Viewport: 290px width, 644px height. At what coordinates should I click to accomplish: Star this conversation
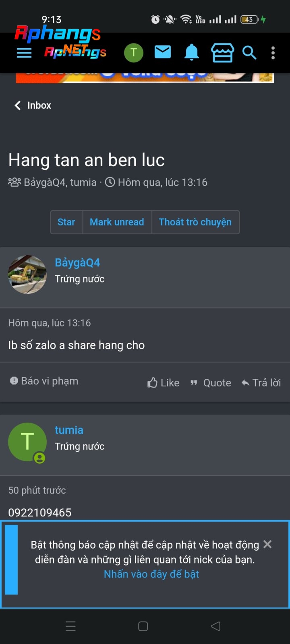point(66,222)
